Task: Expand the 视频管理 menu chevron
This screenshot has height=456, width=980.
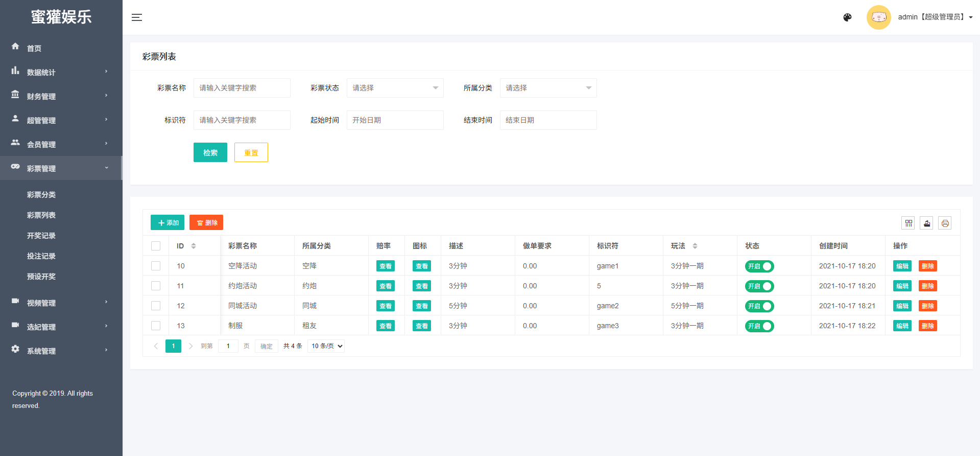Action: click(x=106, y=302)
